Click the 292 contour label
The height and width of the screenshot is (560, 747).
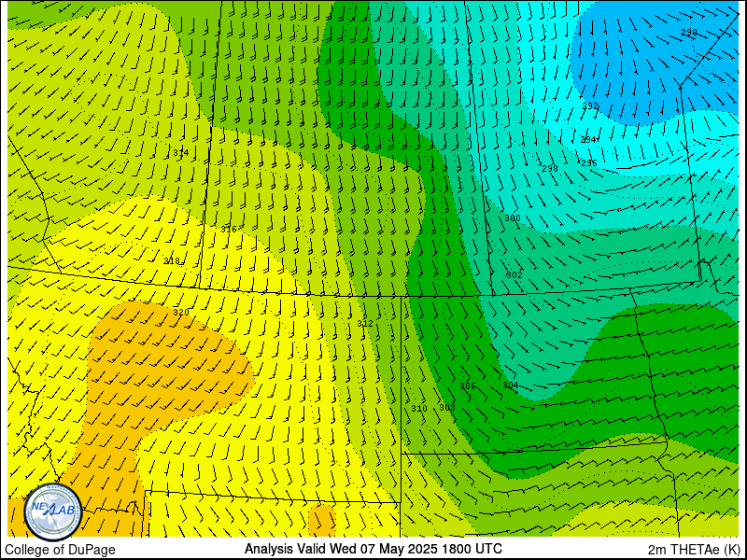pyautogui.click(x=590, y=105)
